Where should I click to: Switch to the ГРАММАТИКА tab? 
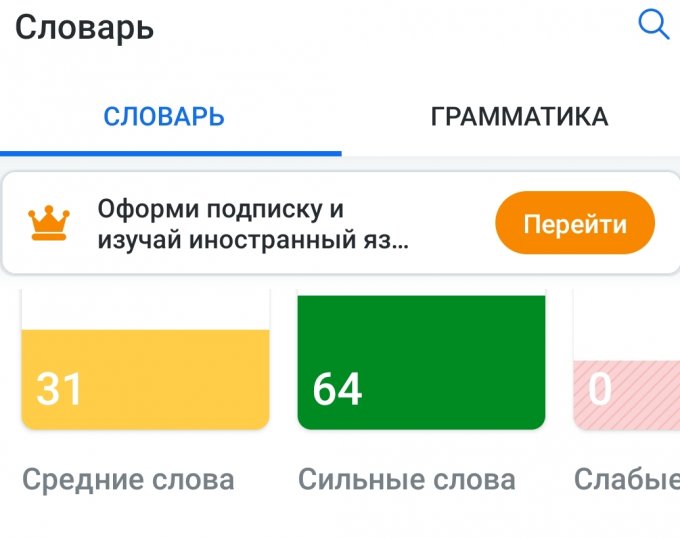coord(519,116)
